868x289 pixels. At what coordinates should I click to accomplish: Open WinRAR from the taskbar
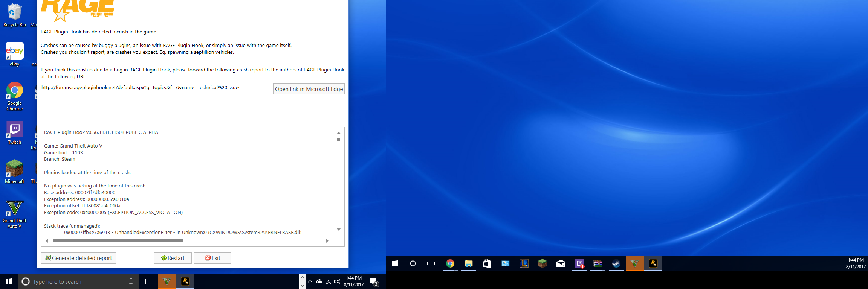(598, 263)
